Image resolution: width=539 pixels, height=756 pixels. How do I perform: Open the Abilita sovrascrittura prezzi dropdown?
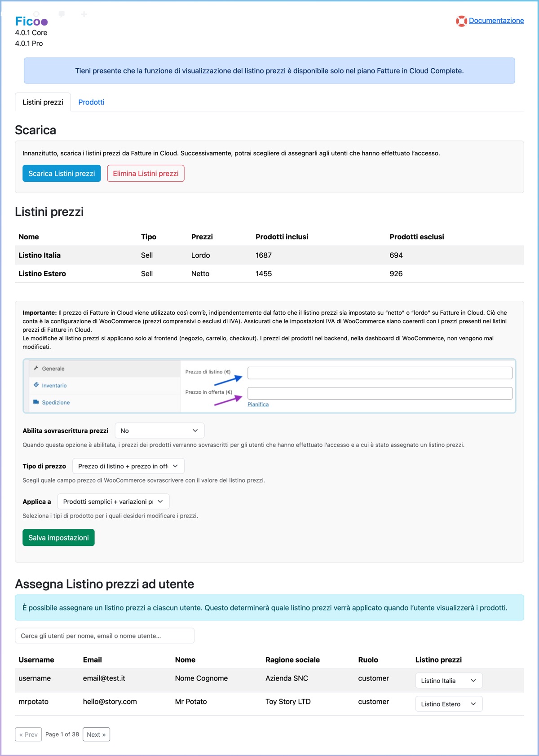tap(159, 431)
